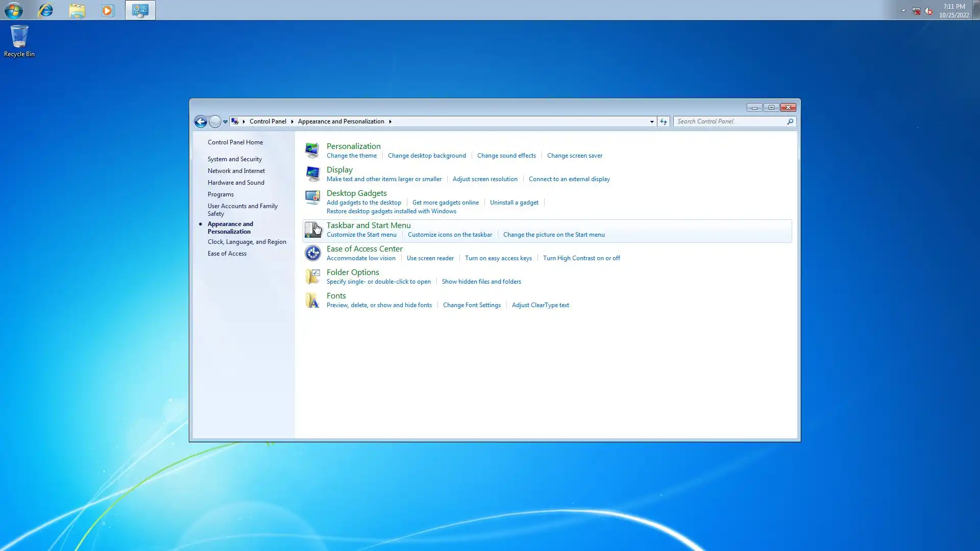Select Clock, Language, and Region sidebar item

[x=247, y=242]
